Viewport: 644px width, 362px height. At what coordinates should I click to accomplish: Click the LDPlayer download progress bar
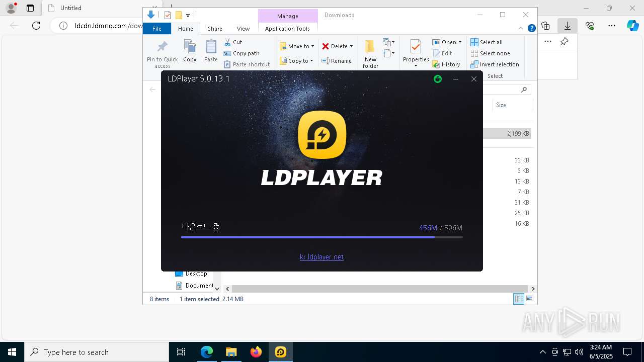(321, 237)
